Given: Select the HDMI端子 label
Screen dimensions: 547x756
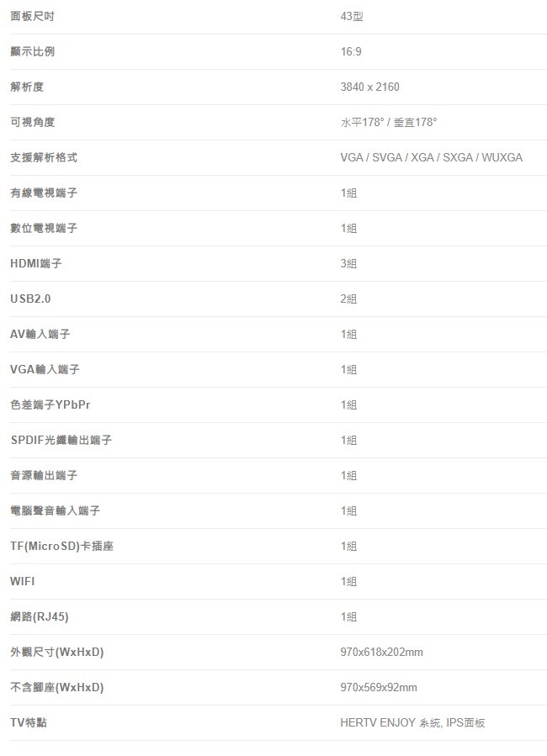Looking at the screenshot, I should [36, 263].
